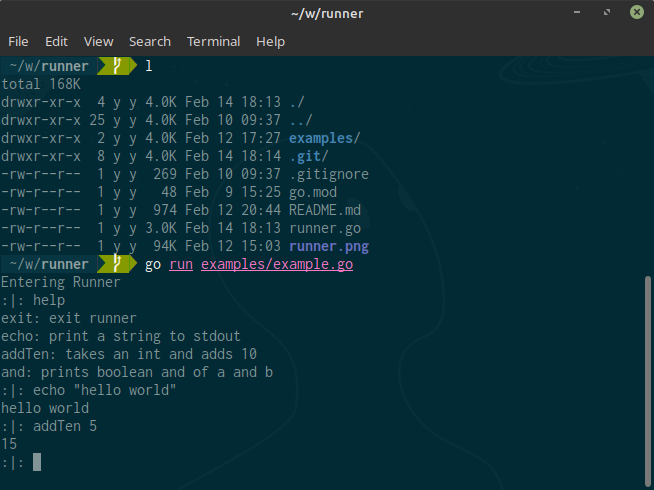Image resolution: width=654 pixels, height=490 pixels.
Task: Open the Edit menu
Action: (56, 42)
